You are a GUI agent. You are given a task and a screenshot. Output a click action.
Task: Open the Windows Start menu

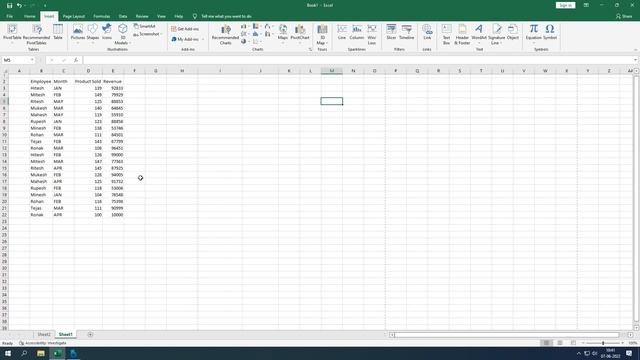8,353
